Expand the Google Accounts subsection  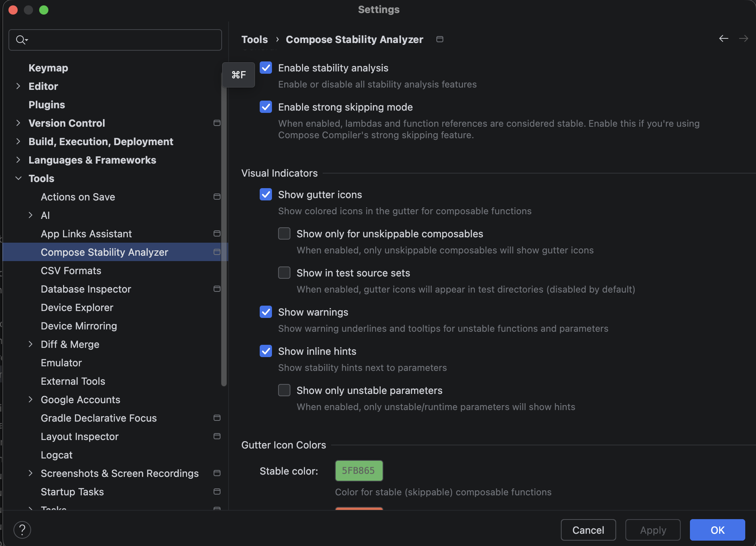coord(30,399)
